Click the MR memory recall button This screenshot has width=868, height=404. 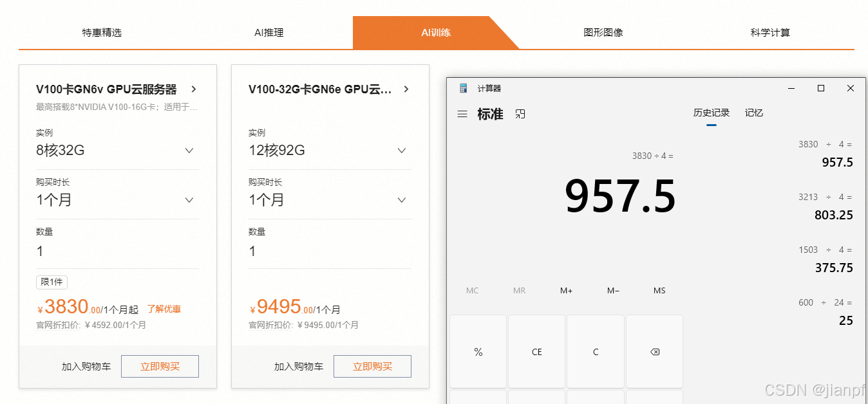tap(519, 291)
